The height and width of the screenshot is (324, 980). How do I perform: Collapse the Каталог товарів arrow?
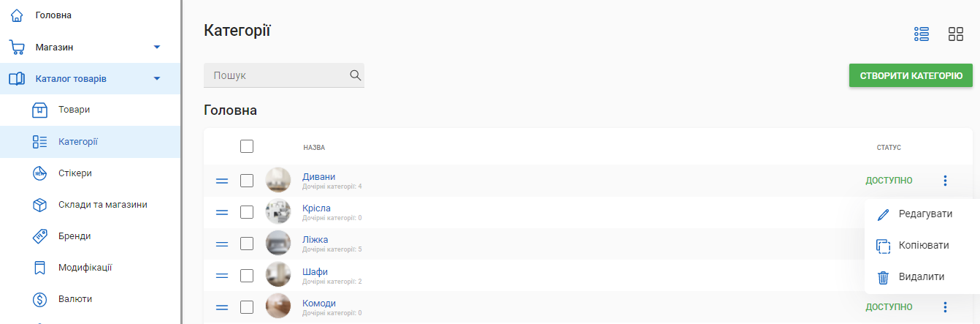157,79
